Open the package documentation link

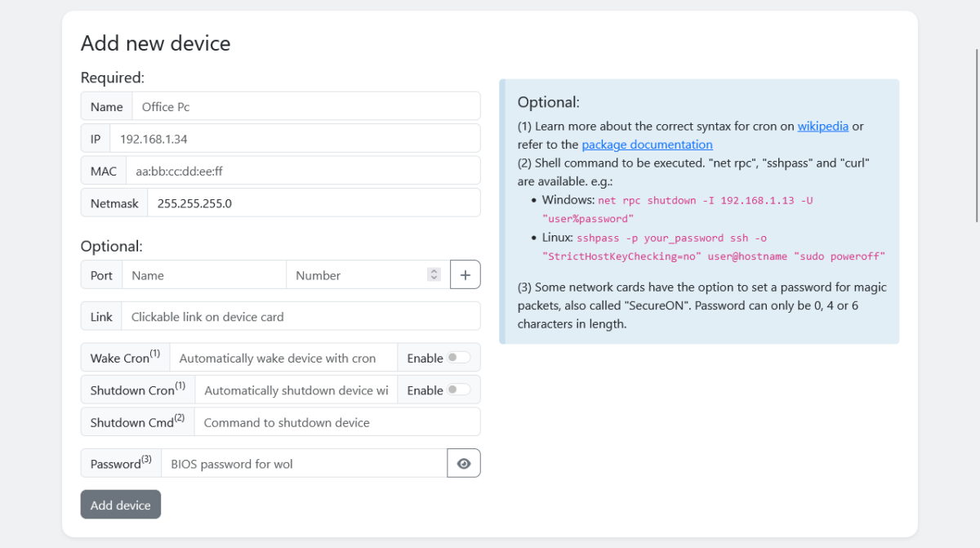[x=647, y=145]
